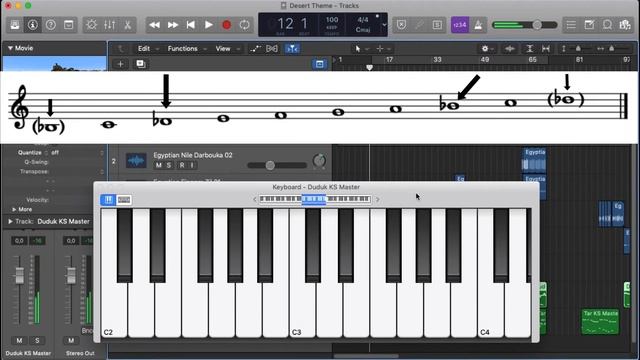Fast forward the playhead
640x360 pixels.
click(x=173, y=25)
